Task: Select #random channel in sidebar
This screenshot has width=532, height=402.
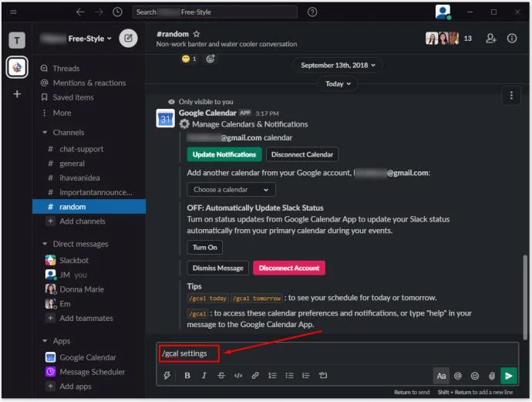Action: coord(89,207)
